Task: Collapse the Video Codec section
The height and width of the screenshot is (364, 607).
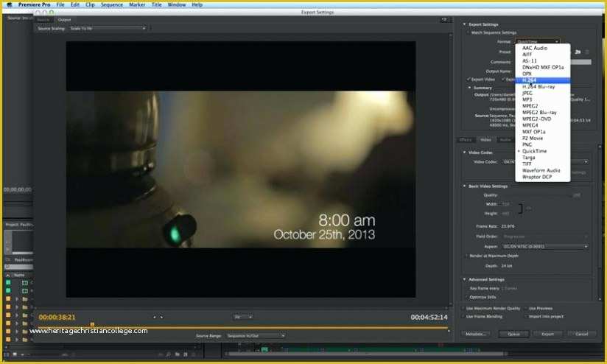Action: coord(464,153)
